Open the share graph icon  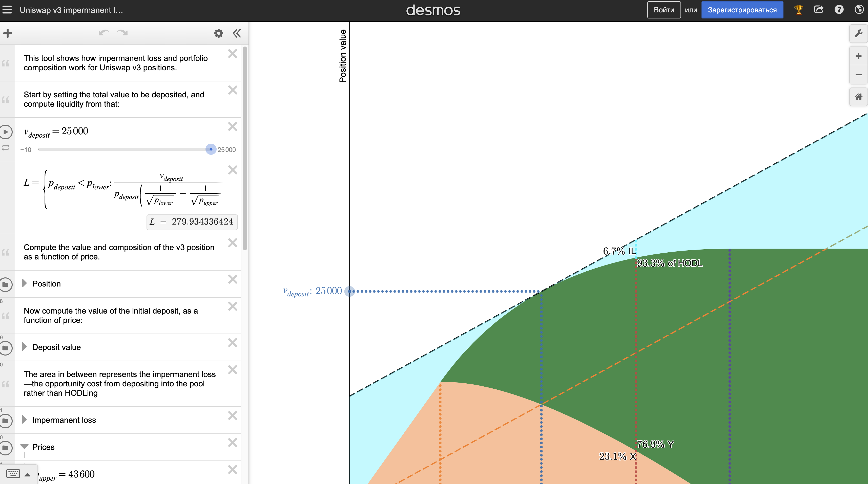(x=818, y=10)
